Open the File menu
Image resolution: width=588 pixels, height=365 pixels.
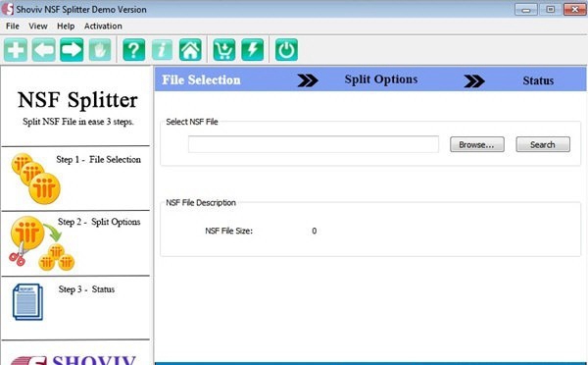[13, 26]
